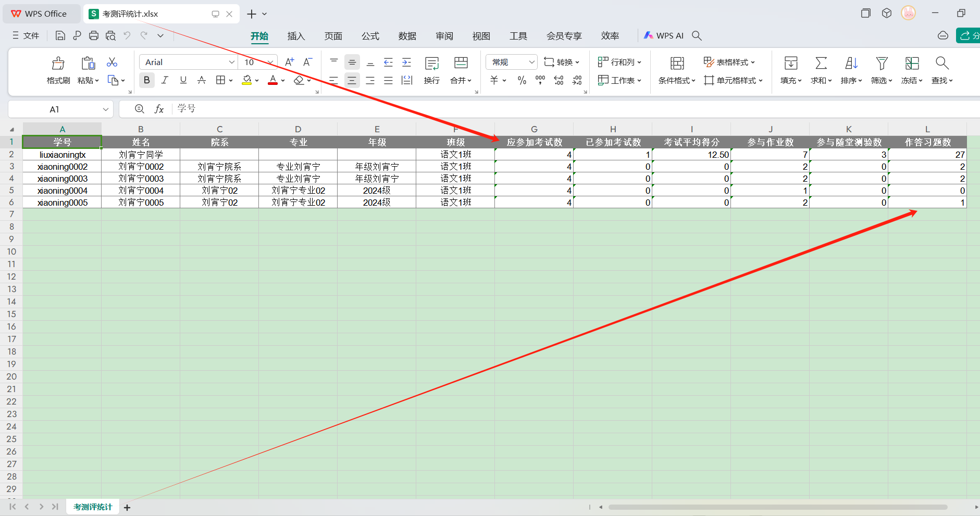Click the formula bar input field
Viewport: 980px width, 516px height.
[521, 109]
